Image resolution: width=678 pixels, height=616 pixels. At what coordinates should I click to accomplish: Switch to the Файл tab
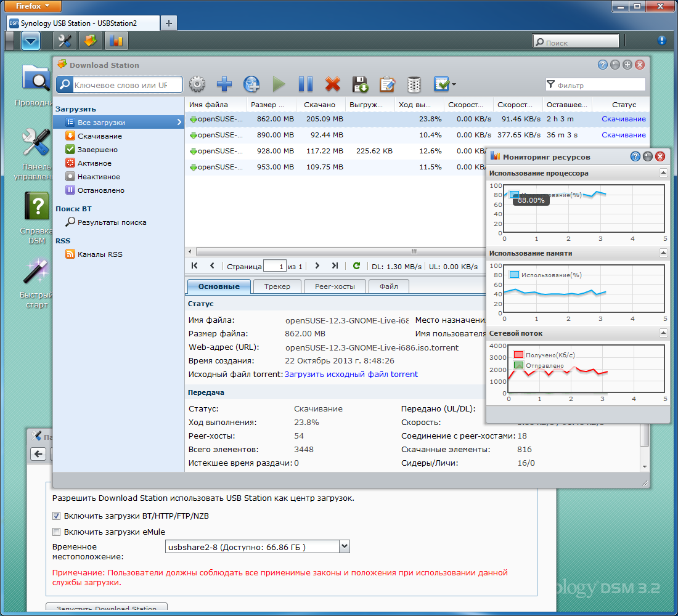click(389, 286)
